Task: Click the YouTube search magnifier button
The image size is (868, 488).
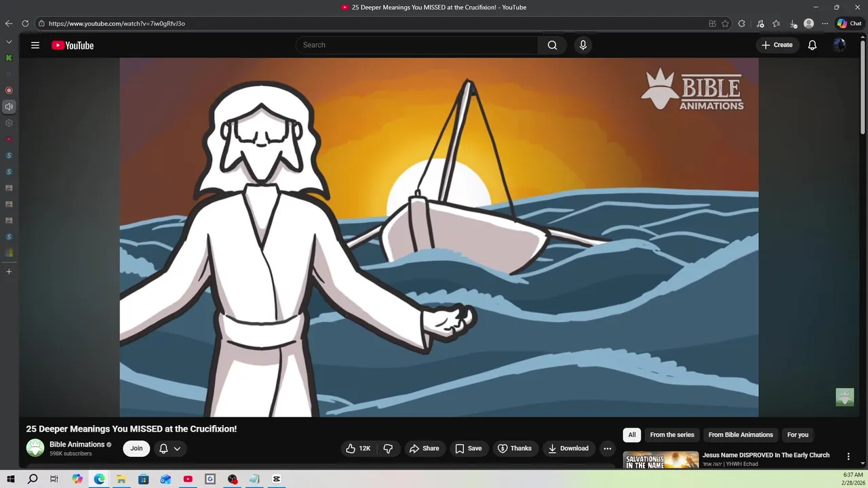Action: pos(553,45)
